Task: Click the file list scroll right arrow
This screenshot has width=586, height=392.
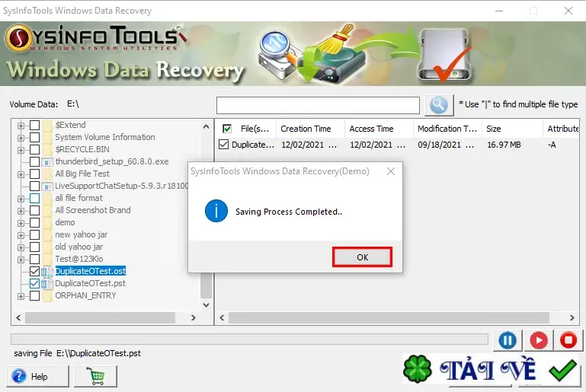Action: [x=572, y=317]
